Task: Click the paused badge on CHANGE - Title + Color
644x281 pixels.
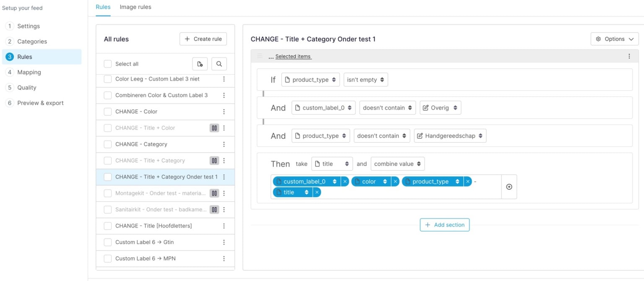Action: tap(214, 127)
